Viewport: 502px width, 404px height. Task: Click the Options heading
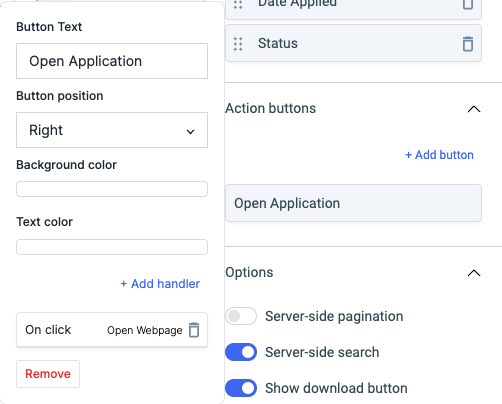(x=249, y=272)
